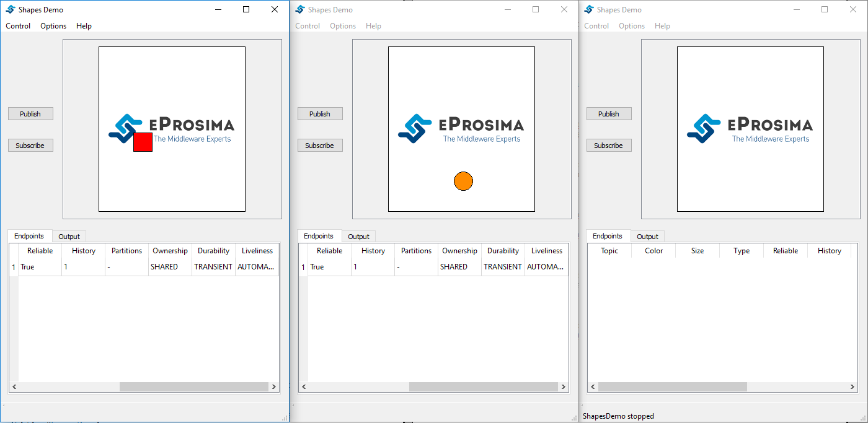Switch to Output tab in middle window
The image size is (868, 423).
coord(358,237)
